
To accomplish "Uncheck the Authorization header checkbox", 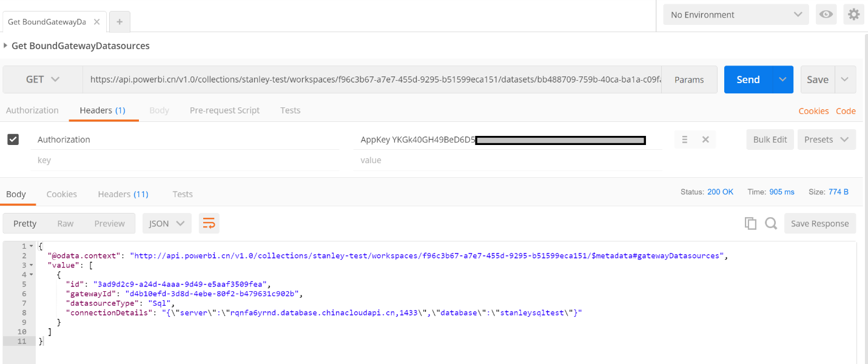I will [13, 140].
